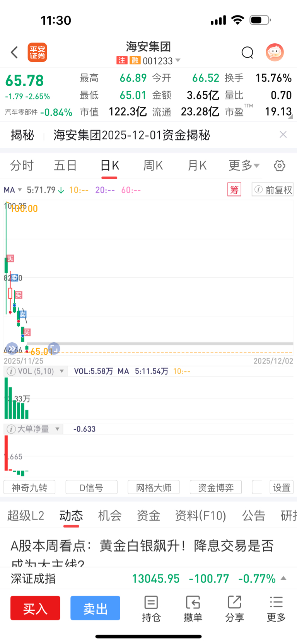Select the 动态 tab

[71, 516]
